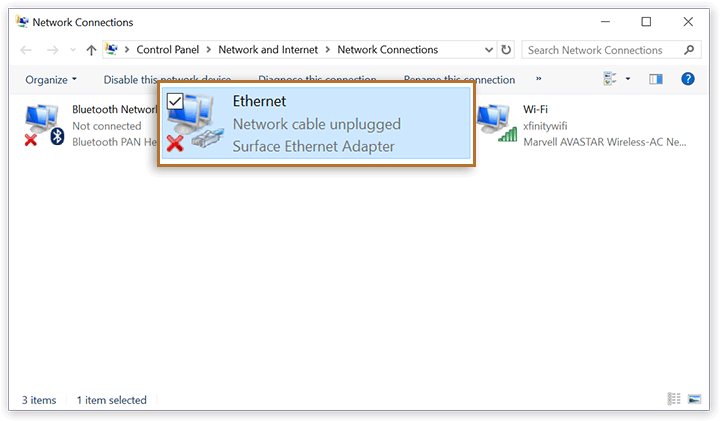This screenshot has width=720, height=421.
Task: Change your view icon button
Action: (610, 79)
